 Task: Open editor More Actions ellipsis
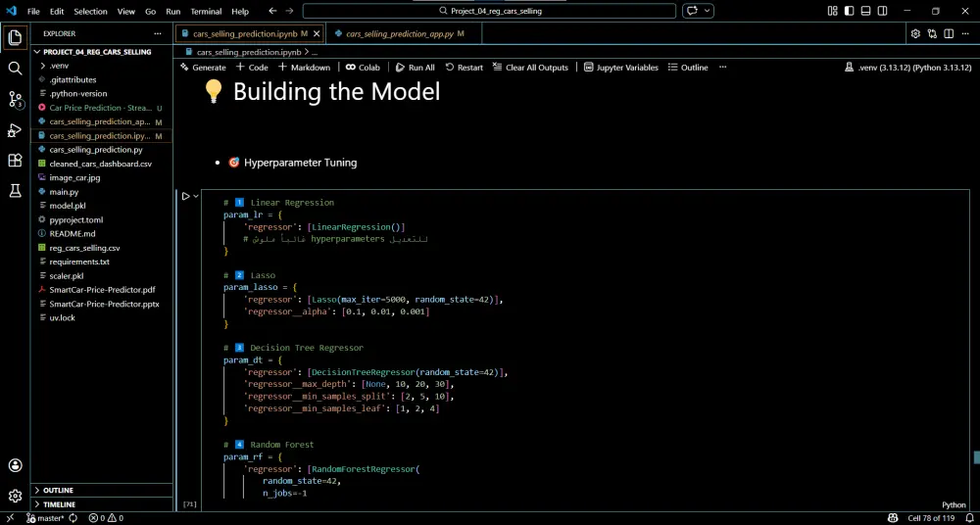point(965,33)
